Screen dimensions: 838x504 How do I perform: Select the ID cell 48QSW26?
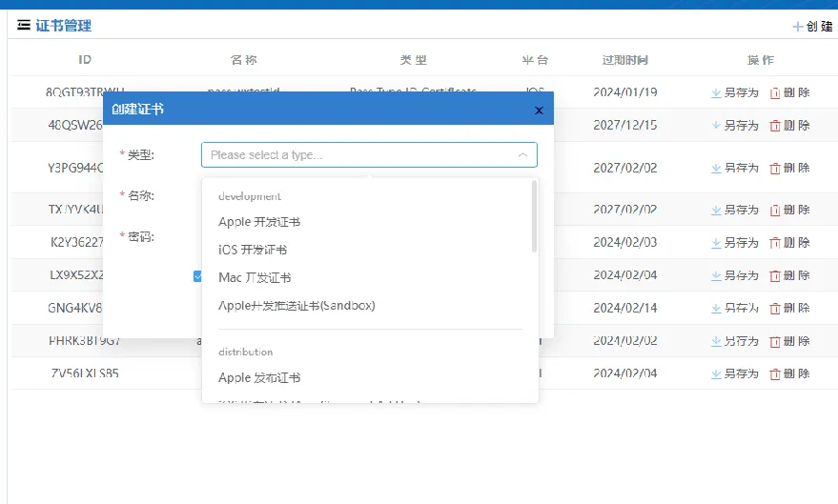pyautogui.click(x=74, y=126)
